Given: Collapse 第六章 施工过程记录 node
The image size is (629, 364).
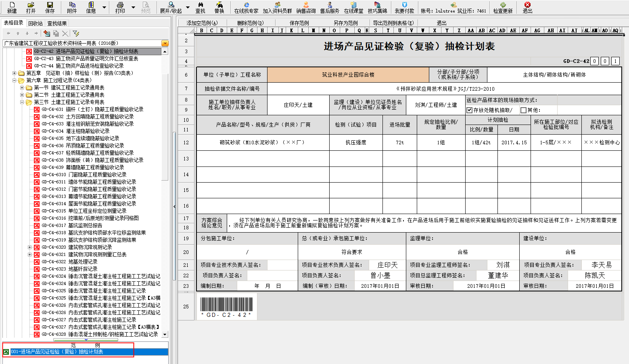Looking at the screenshot, I should [15, 80].
